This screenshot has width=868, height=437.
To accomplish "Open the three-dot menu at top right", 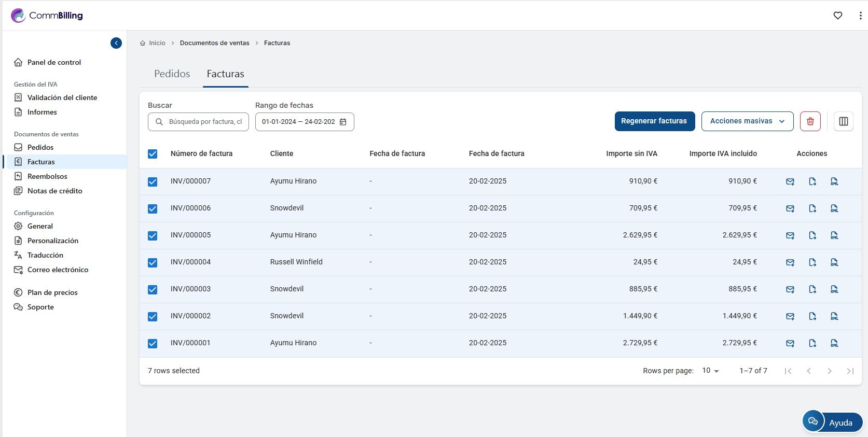I will (860, 16).
